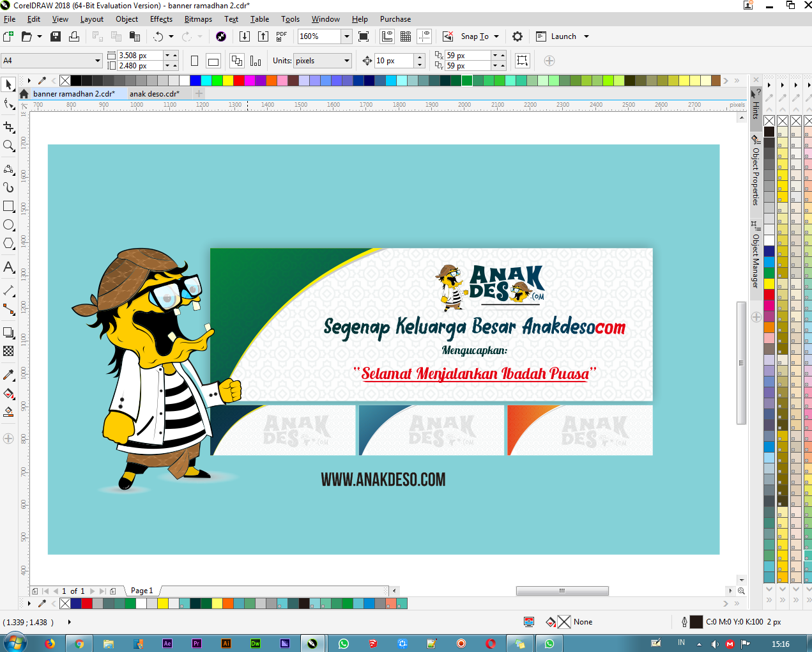
Task: Click Publish to PDF icon
Action: pyautogui.click(x=281, y=36)
